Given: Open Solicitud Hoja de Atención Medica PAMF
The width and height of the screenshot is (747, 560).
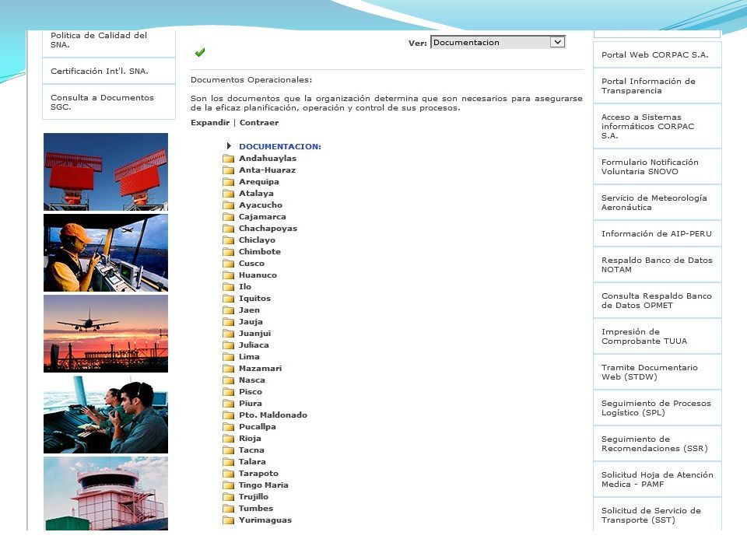Looking at the screenshot, I should (658, 479).
